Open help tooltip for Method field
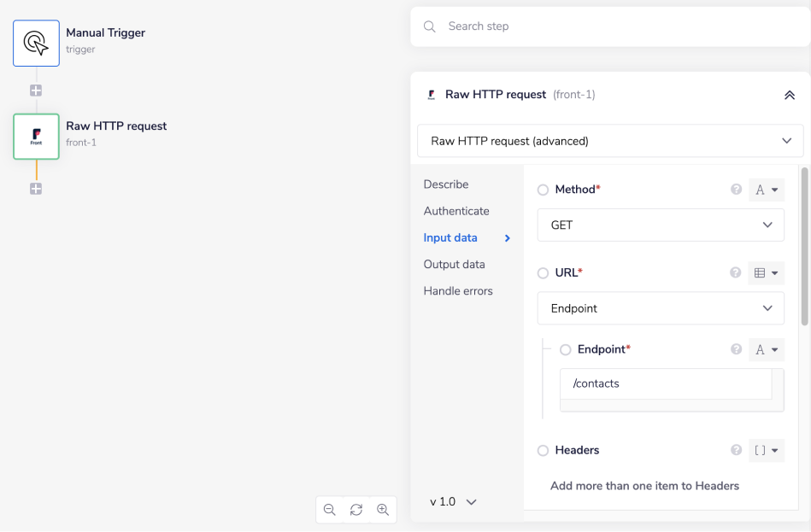Viewport: 811px width, 532px height. [x=736, y=190]
